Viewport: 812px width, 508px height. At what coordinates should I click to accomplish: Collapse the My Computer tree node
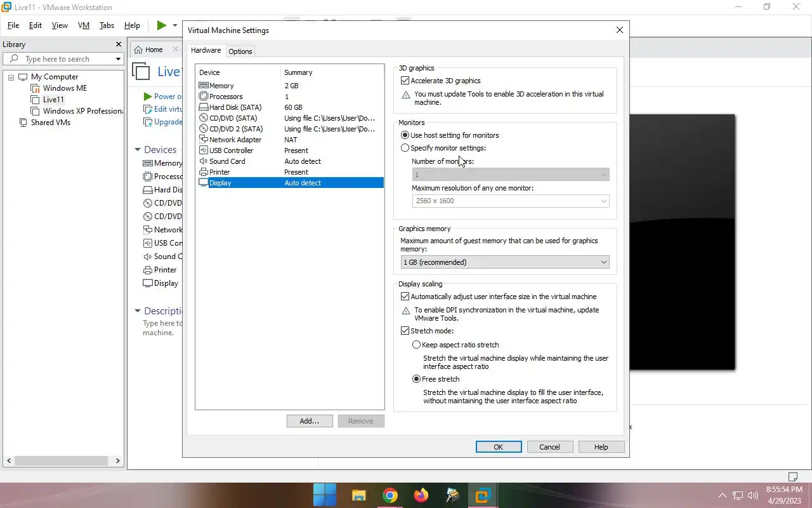(x=11, y=77)
